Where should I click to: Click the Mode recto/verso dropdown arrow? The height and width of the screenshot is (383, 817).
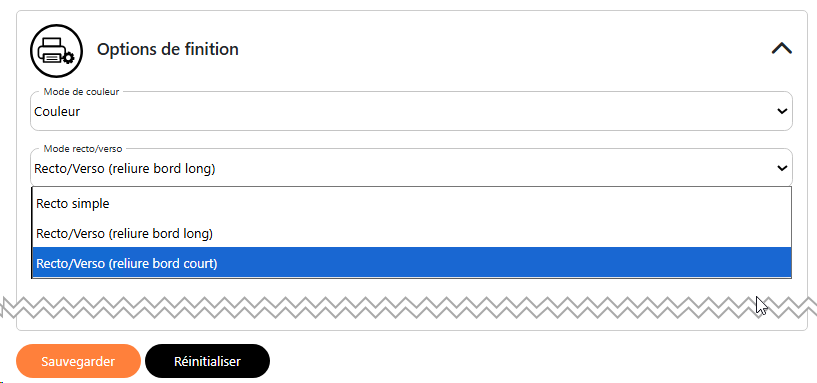point(782,168)
